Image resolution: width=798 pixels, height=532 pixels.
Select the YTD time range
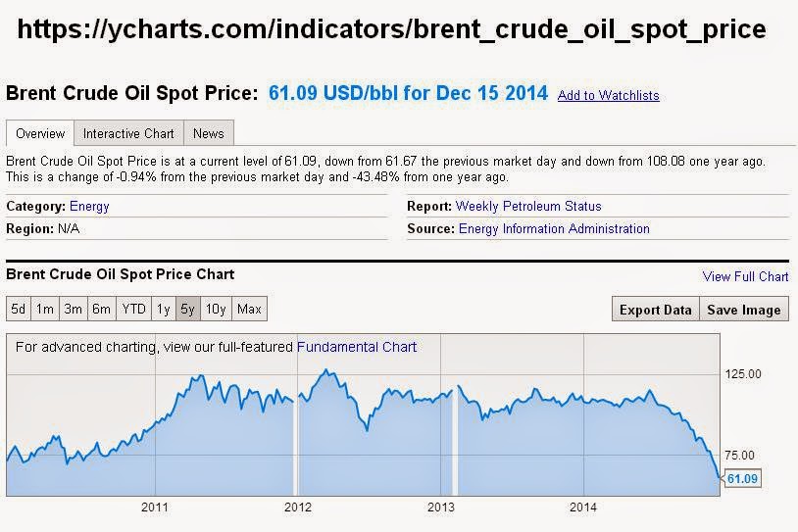[x=133, y=310]
